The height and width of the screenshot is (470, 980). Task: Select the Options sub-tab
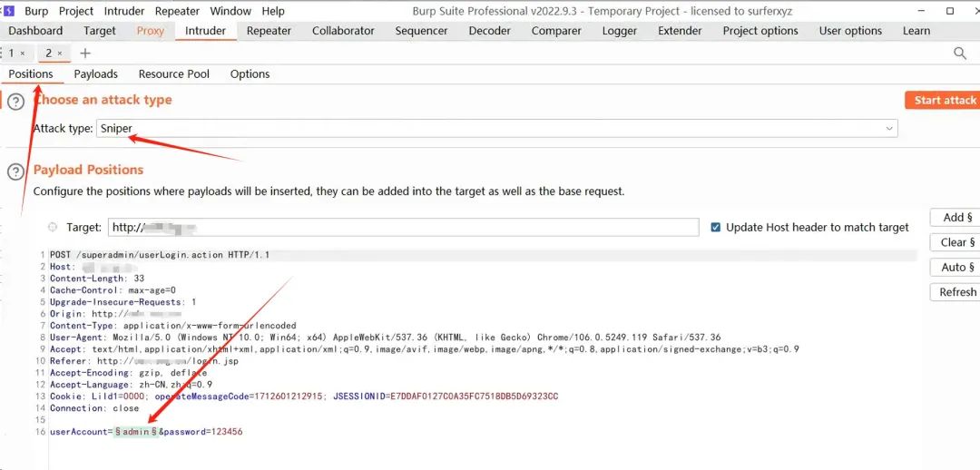[250, 73]
